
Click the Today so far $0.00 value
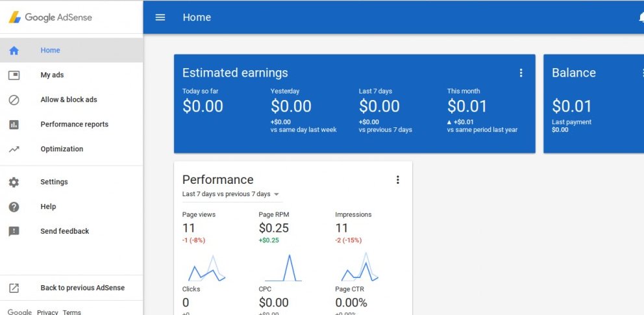click(x=203, y=107)
